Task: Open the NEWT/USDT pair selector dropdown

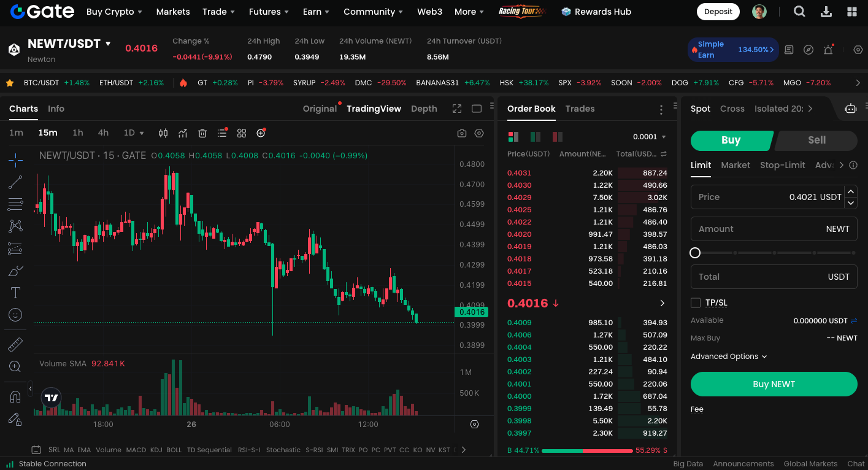Action: [x=109, y=44]
